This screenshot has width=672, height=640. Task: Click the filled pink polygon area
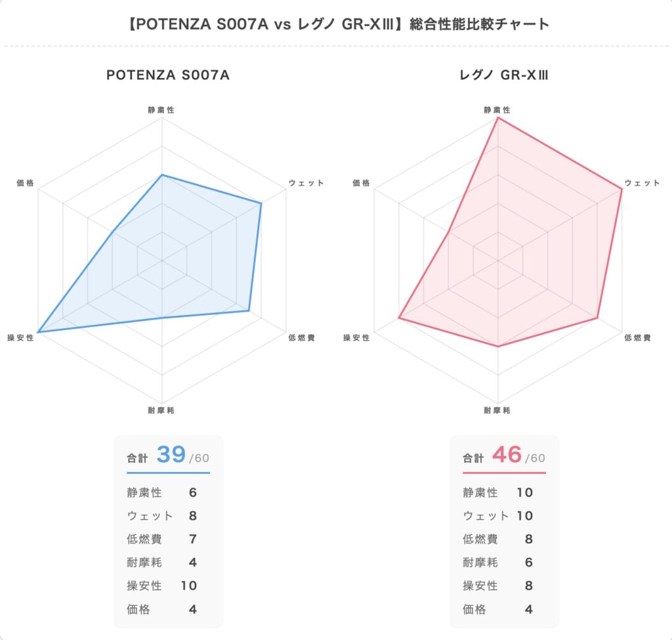(514, 249)
